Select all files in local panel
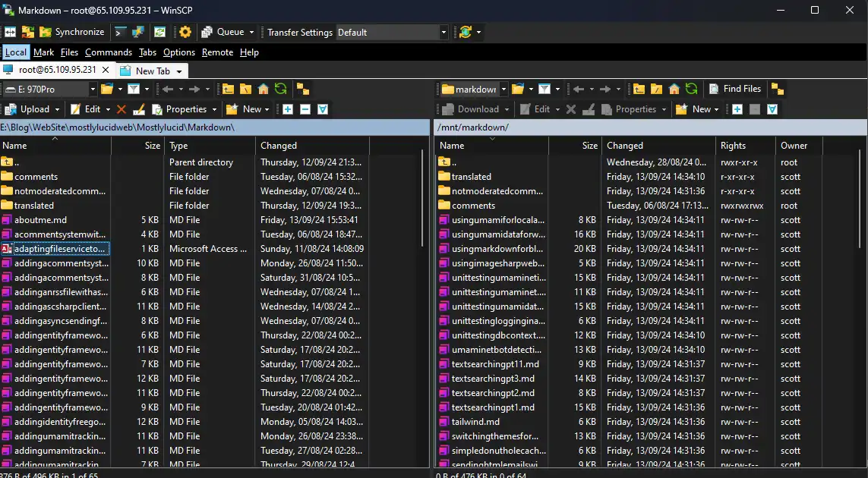This screenshot has height=478, width=868. click(x=287, y=108)
